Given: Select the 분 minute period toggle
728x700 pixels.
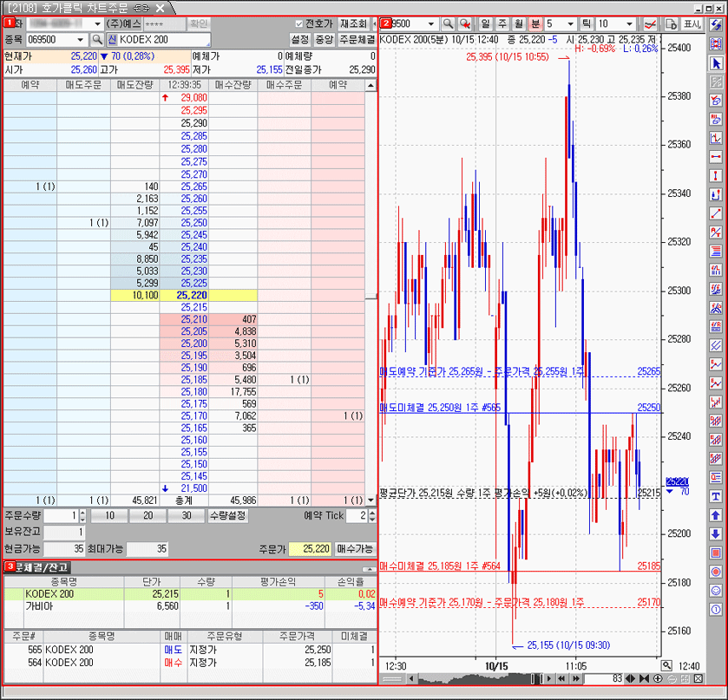Looking at the screenshot, I should pyautogui.click(x=535, y=24).
